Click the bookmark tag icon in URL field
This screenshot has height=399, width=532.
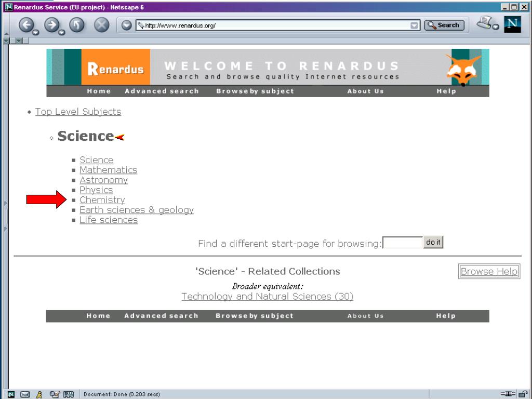[141, 25]
